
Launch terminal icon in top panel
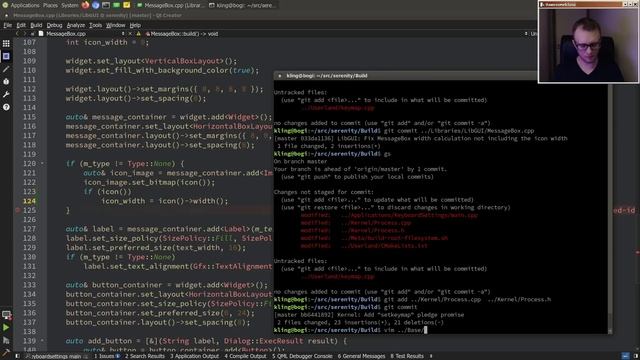click(x=106, y=5)
